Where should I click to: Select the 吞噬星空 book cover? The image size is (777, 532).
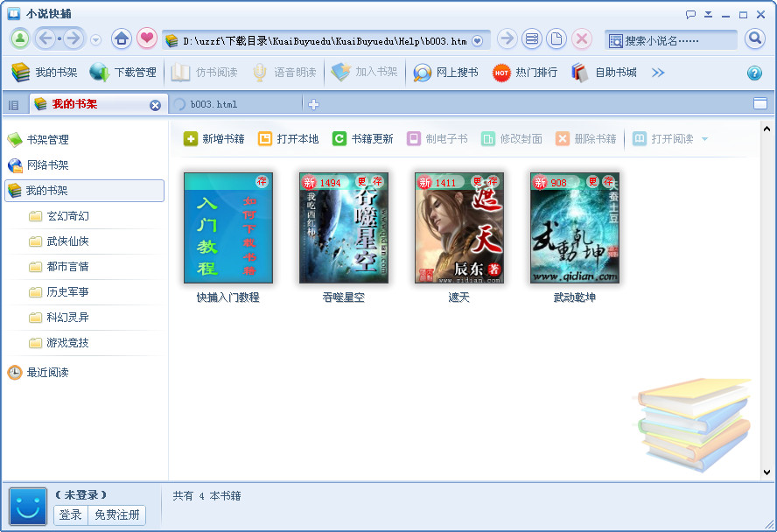coord(343,227)
